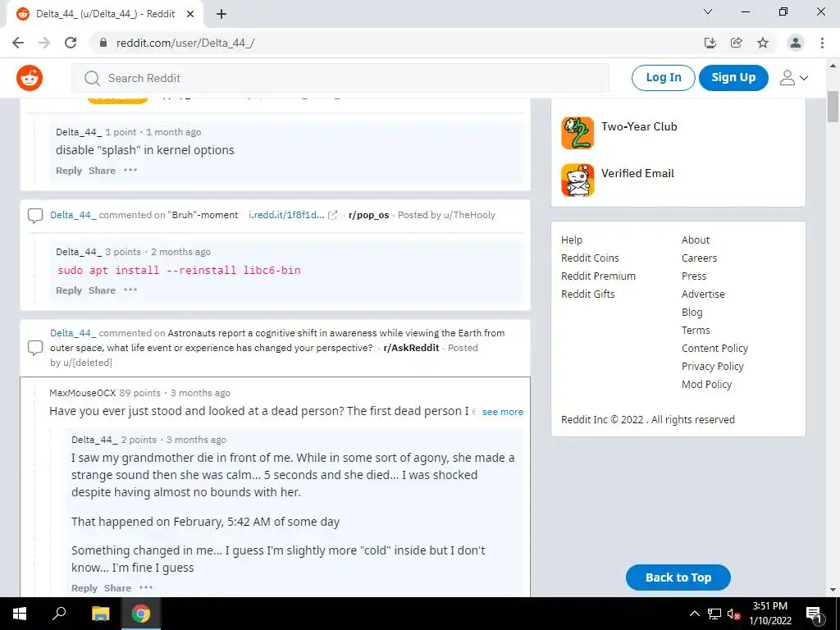Reply to the splash kernel options comment
The width and height of the screenshot is (840, 630).
point(69,171)
